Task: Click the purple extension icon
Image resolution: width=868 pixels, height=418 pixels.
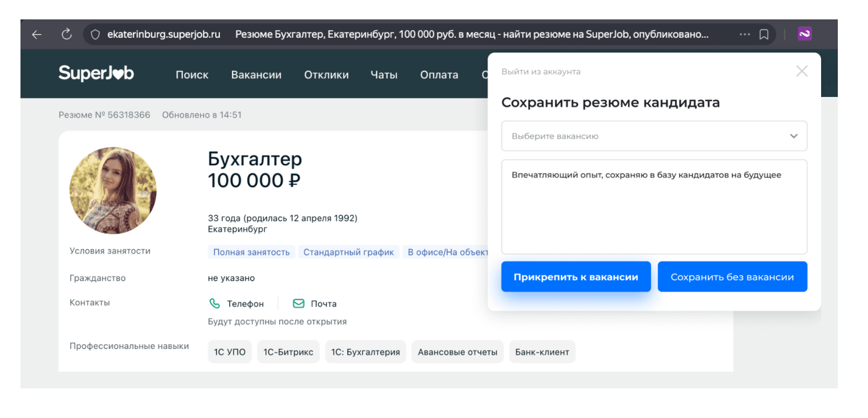Action: click(804, 34)
